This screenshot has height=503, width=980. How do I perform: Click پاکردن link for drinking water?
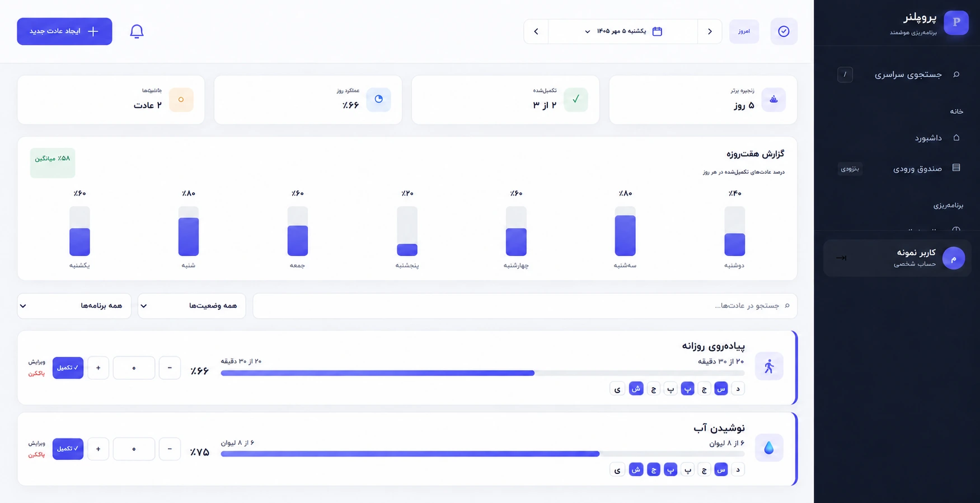(x=37, y=455)
